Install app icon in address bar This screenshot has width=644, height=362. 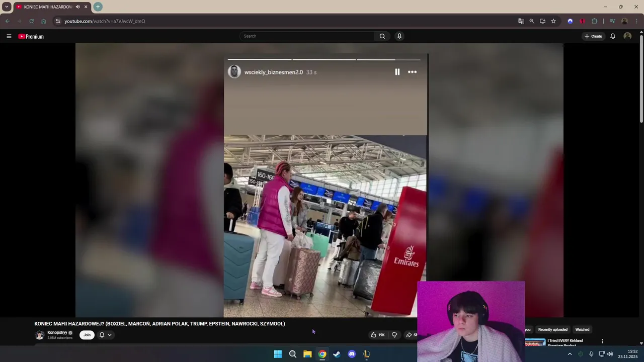coord(542,21)
